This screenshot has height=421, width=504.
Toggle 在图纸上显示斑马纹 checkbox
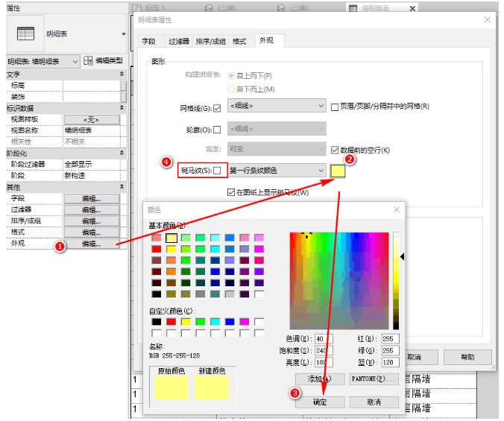[231, 192]
